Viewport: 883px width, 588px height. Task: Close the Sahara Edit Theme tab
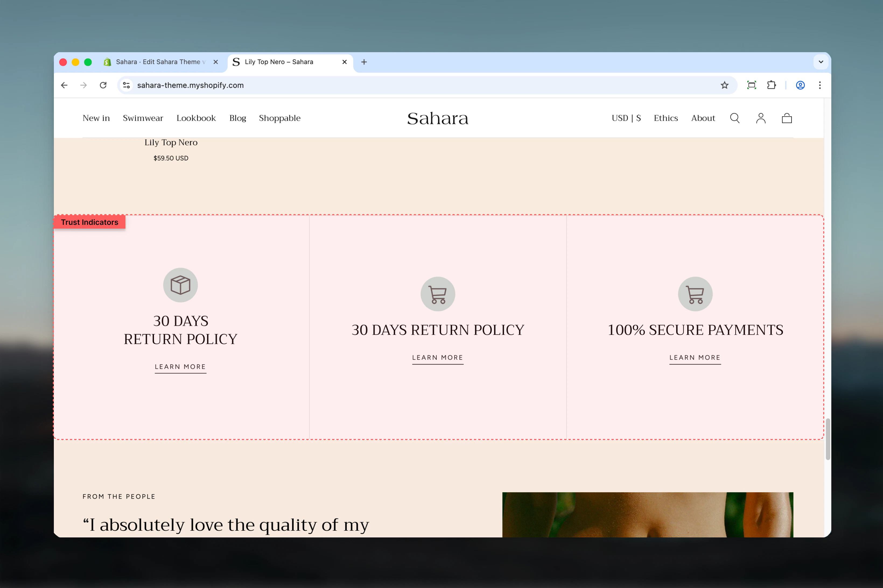click(x=216, y=62)
